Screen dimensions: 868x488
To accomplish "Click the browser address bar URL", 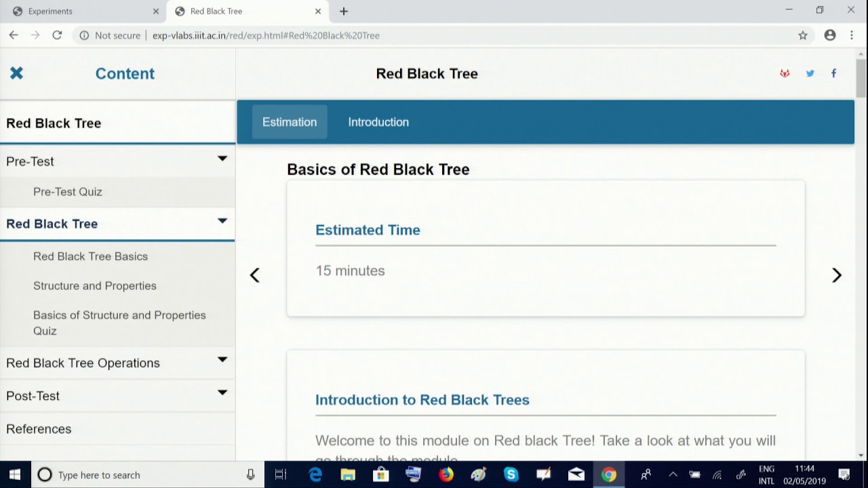I will click(266, 35).
